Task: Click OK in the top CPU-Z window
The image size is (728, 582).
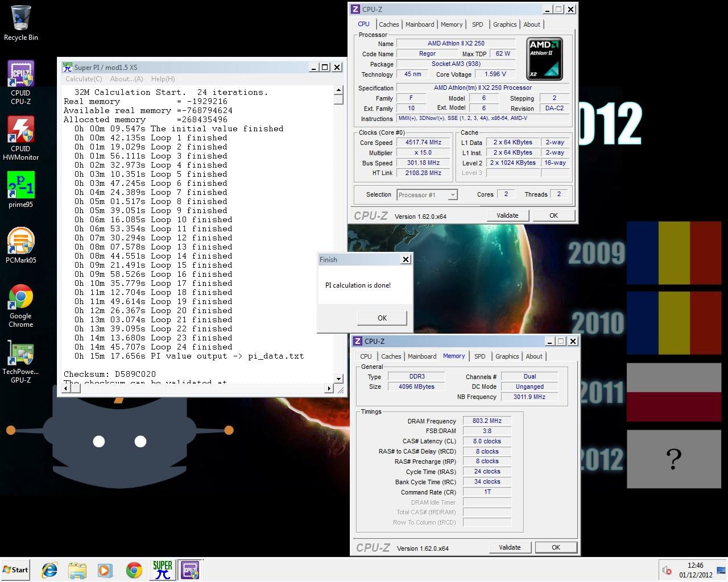Action: pyautogui.click(x=553, y=215)
